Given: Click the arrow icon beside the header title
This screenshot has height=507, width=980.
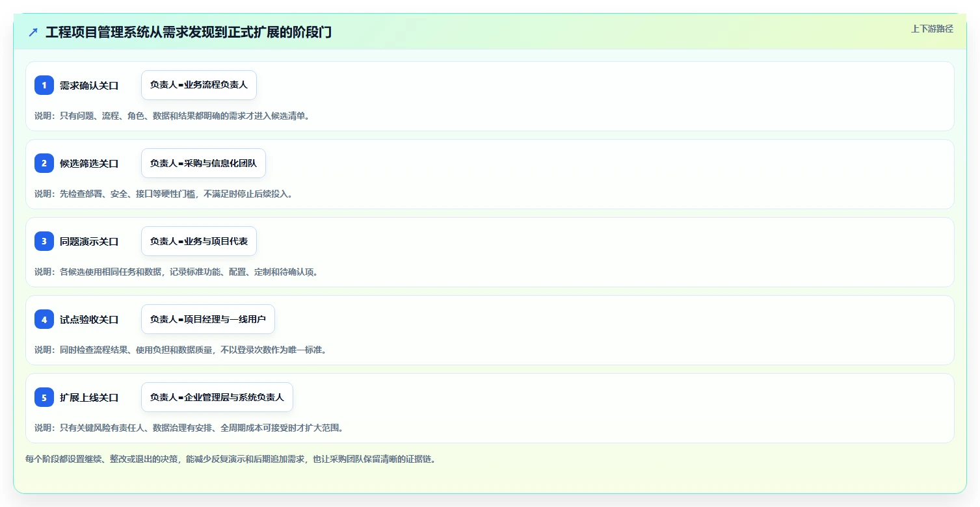Looking at the screenshot, I should [x=33, y=32].
